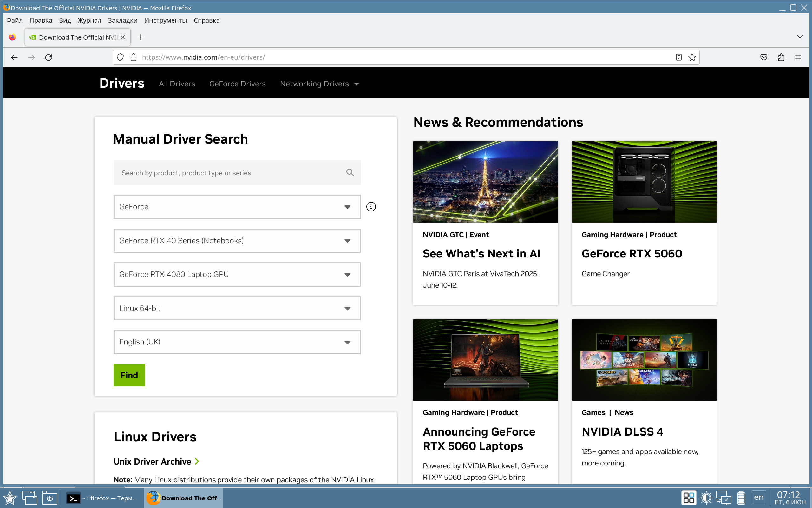This screenshot has width=812, height=508.
Task: Click the search magnifier in driver search
Action: [x=350, y=172]
